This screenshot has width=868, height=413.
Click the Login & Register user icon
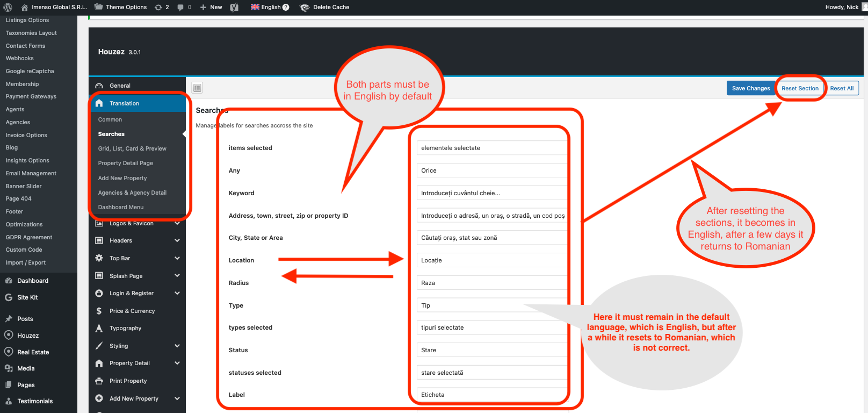pos(99,293)
